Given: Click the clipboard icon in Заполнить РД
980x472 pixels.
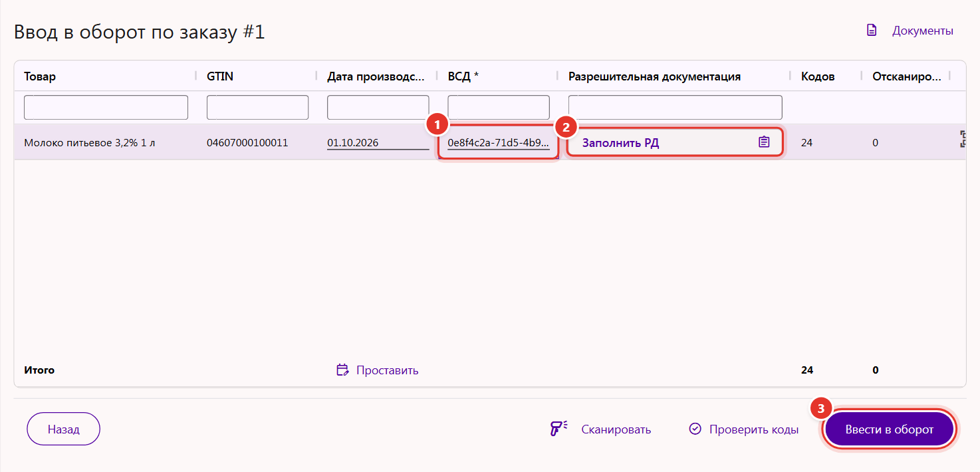Looking at the screenshot, I should 764,142.
